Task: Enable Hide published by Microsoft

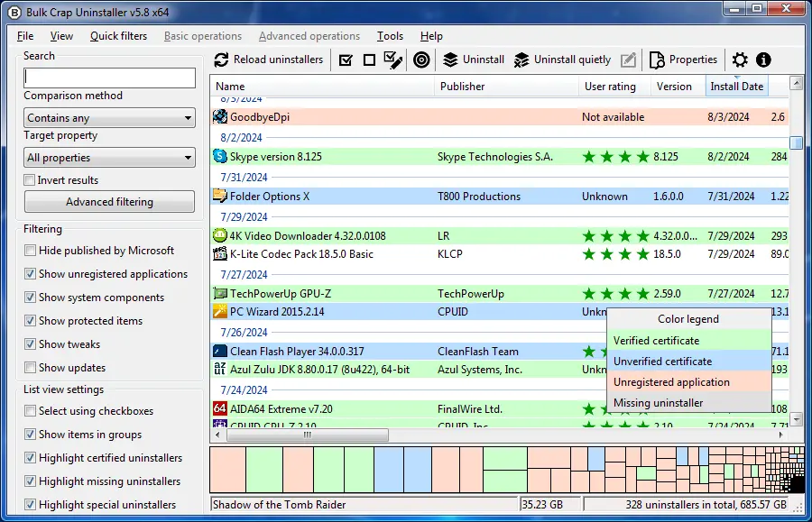Action: coord(30,251)
